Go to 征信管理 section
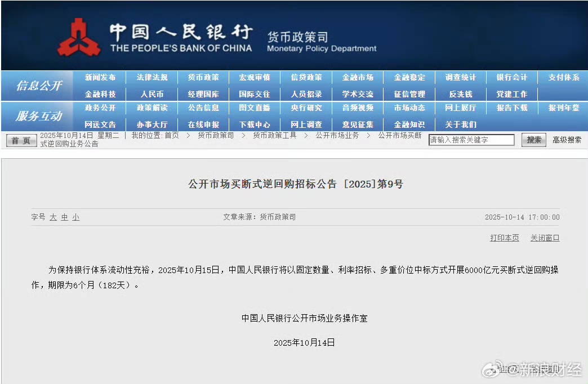 [x=409, y=94]
